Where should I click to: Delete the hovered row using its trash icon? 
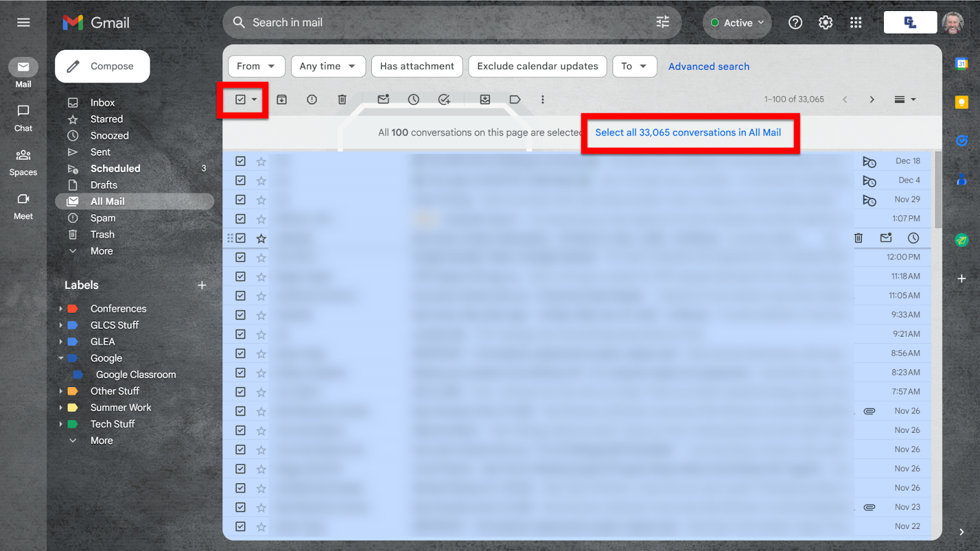tap(859, 238)
